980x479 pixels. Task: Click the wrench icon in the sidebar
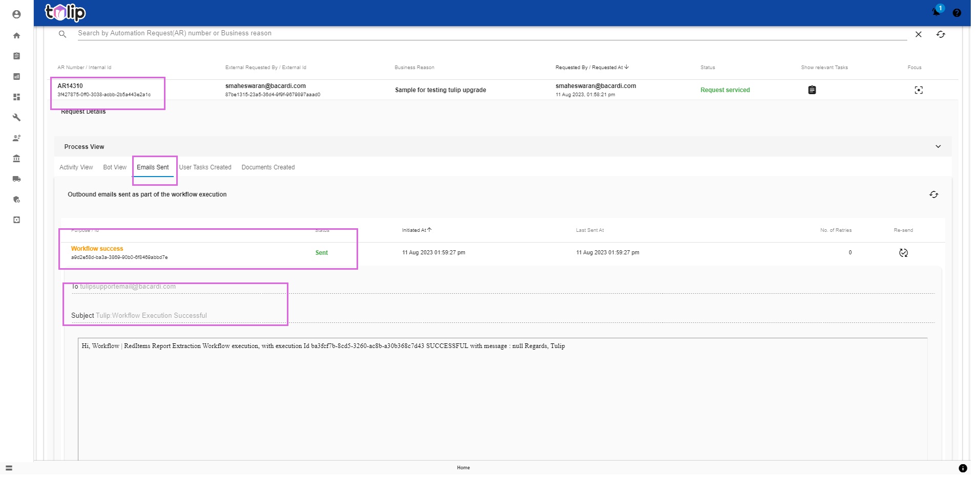16,117
